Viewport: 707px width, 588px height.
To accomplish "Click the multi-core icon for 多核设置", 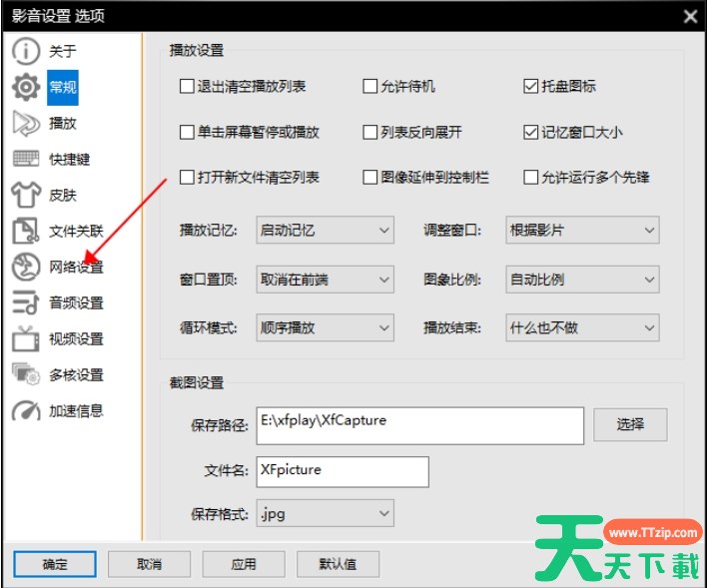I will click(x=26, y=374).
